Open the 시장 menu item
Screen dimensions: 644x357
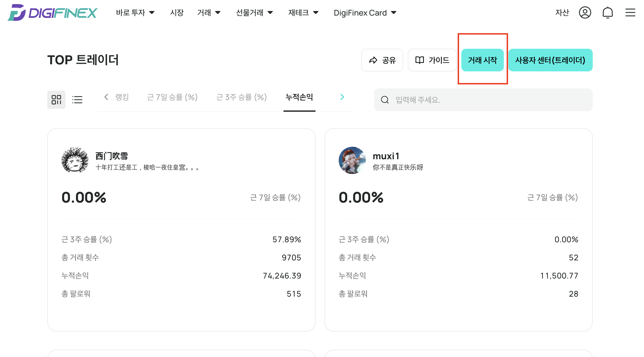177,12
